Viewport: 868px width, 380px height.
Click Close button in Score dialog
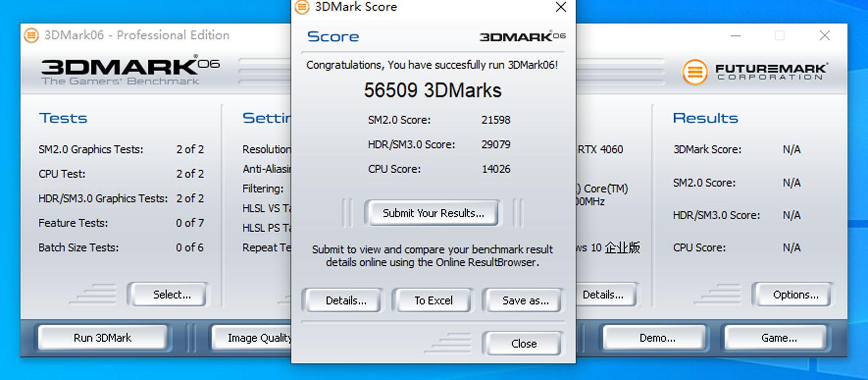[523, 343]
